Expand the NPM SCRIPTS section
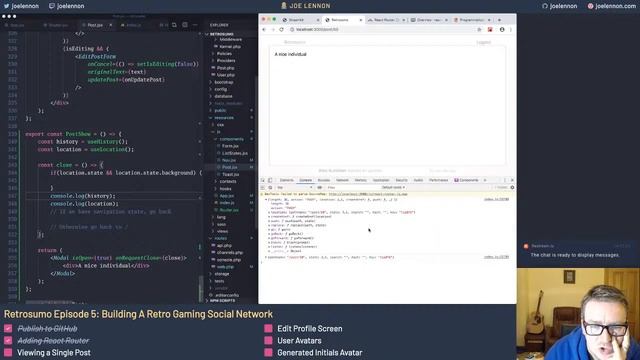The width and height of the screenshot is (640, 360). tap(222, 301)
